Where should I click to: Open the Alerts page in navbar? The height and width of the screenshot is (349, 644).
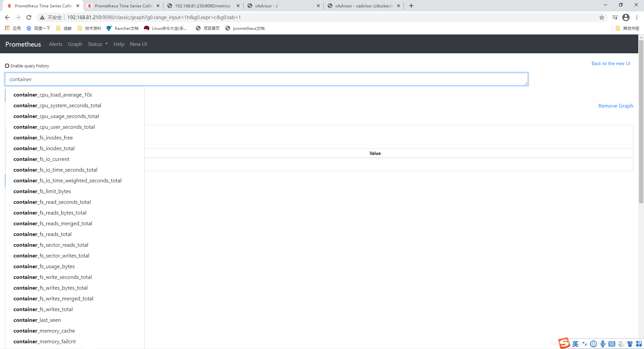56,44
